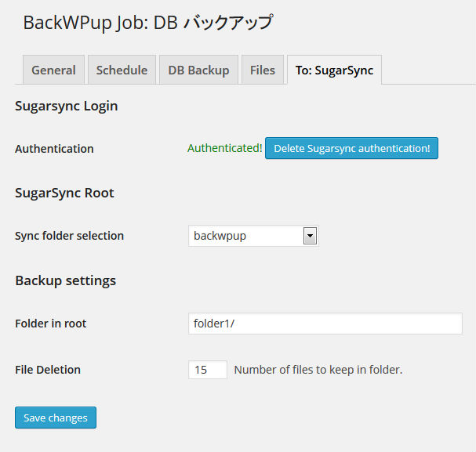Select the Files tab

pos(263,70)
